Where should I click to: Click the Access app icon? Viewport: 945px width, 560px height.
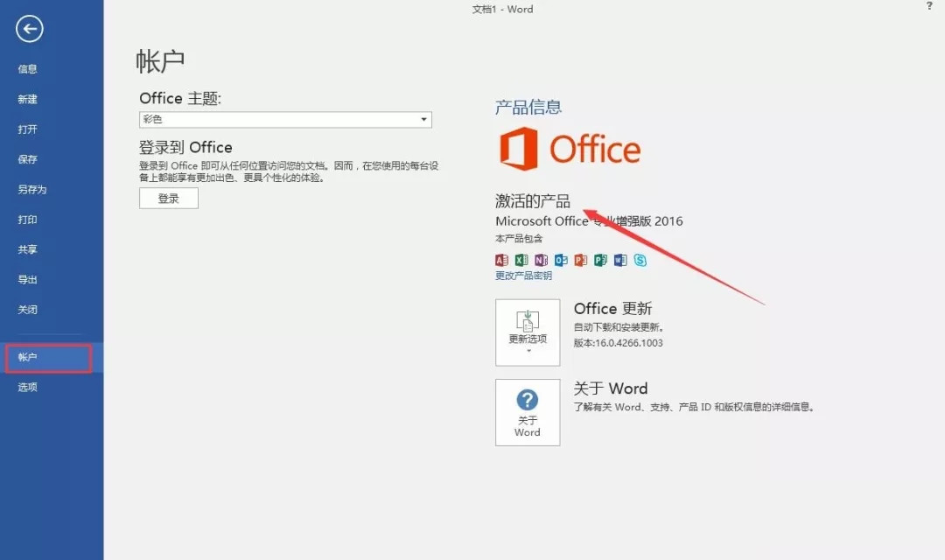coord(501,260)
